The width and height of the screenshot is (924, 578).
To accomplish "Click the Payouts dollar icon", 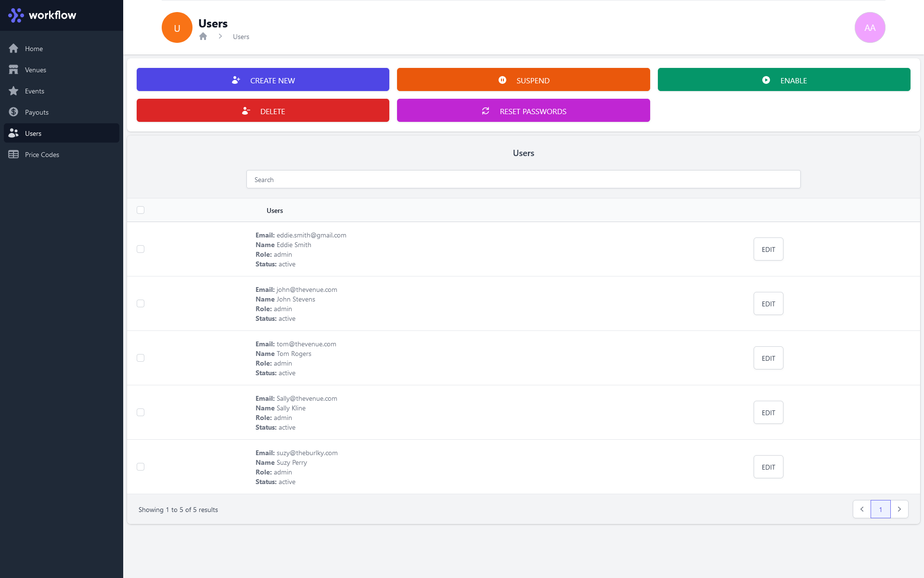I will 13,112.
